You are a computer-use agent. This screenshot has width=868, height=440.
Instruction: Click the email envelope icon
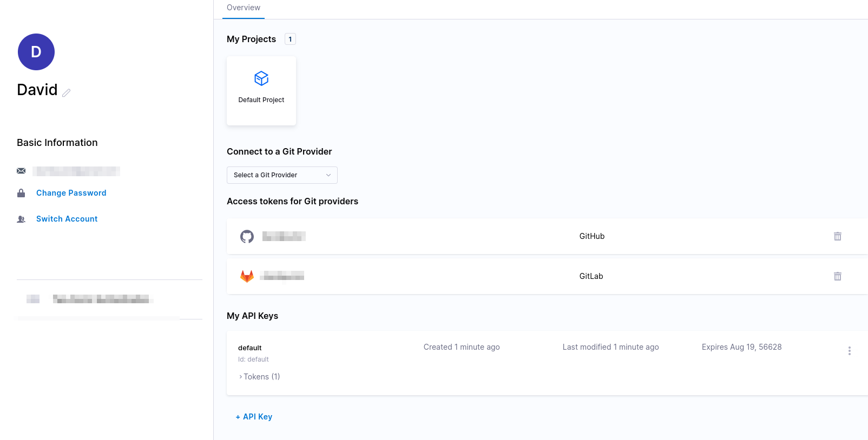pos(21,171)
